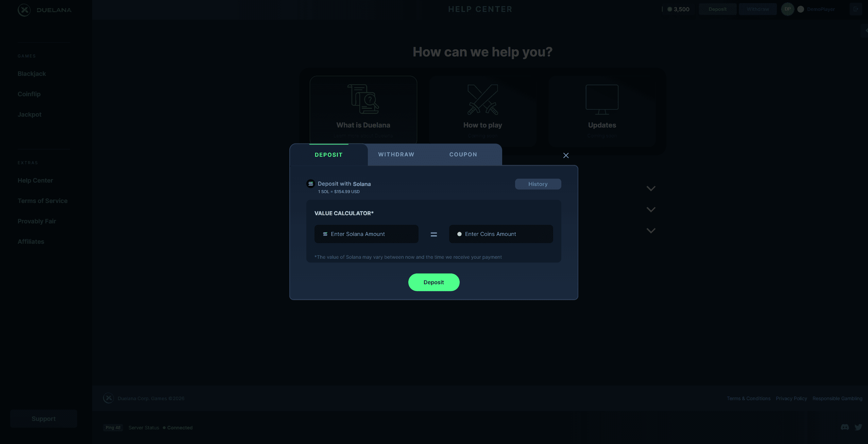Open Jackpot from the sidebar
Image resolution: width=868 pixels, height=444 pixels.
tap(30, 115)
